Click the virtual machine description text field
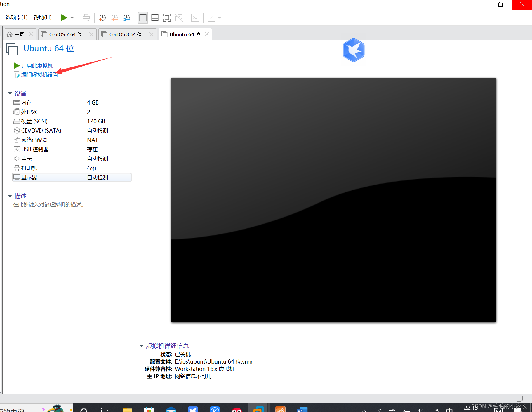 click(x=48, y=205)
